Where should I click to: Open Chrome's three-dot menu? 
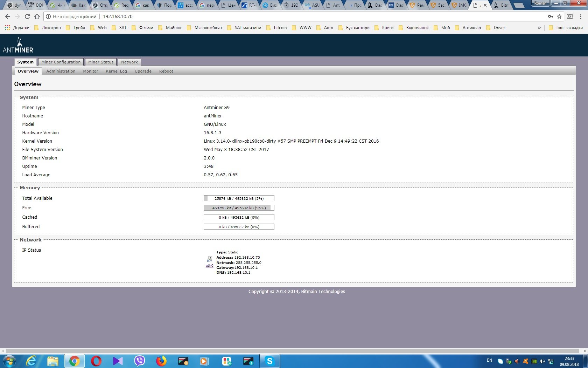point(580,16)
